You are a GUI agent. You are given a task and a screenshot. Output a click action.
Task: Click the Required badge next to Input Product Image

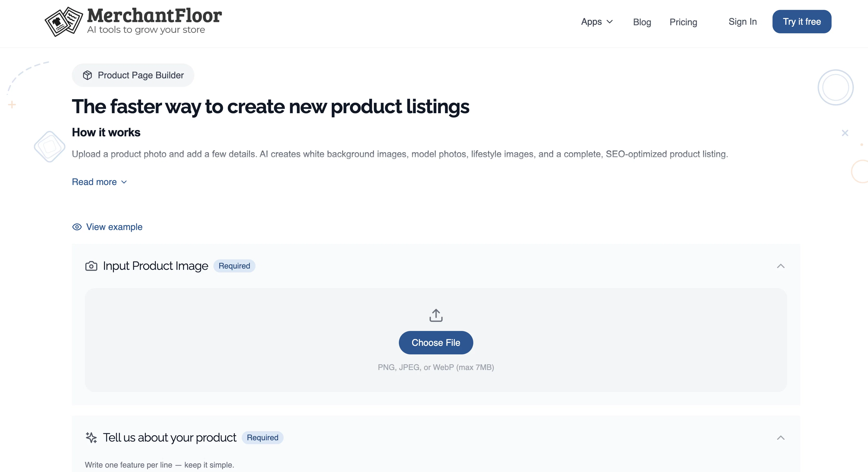click(x=234, y=266)
